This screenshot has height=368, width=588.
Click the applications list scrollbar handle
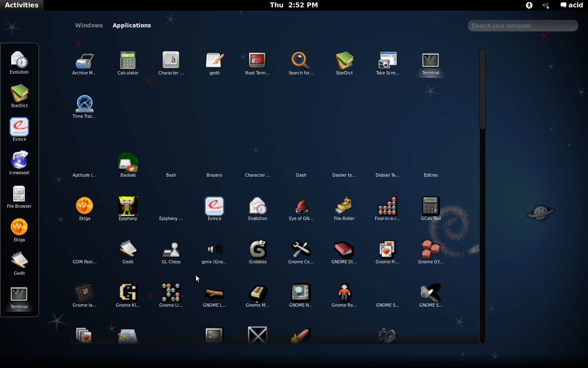point(483,90)
